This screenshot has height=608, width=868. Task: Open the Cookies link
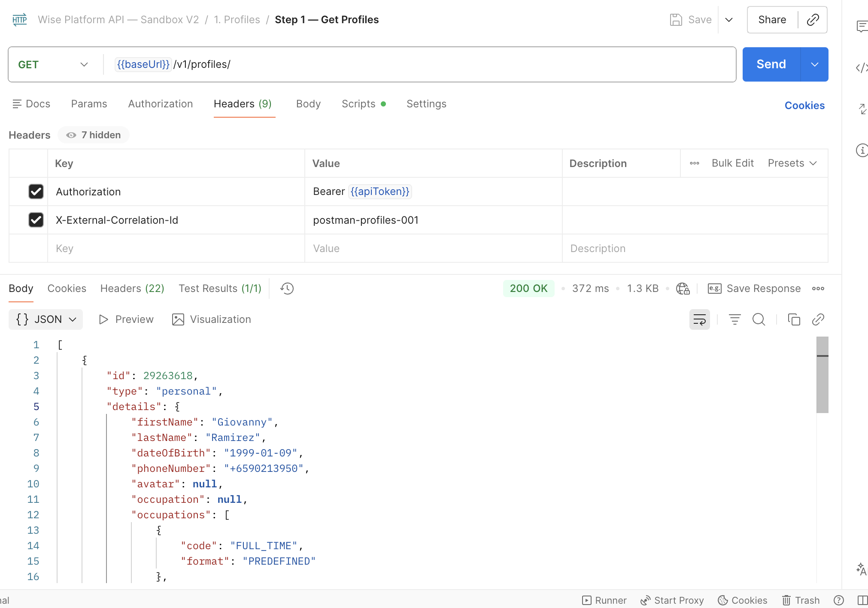pos(804,106)
